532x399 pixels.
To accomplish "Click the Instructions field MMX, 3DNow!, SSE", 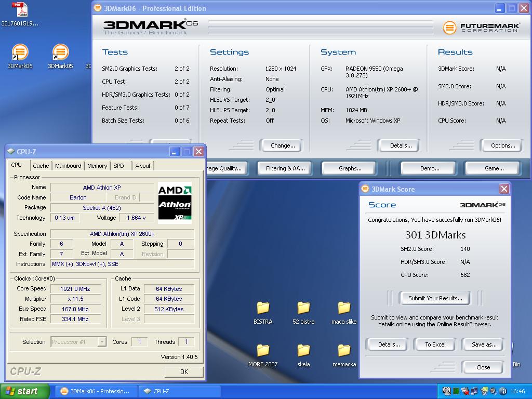I will (x=122, y=264).
